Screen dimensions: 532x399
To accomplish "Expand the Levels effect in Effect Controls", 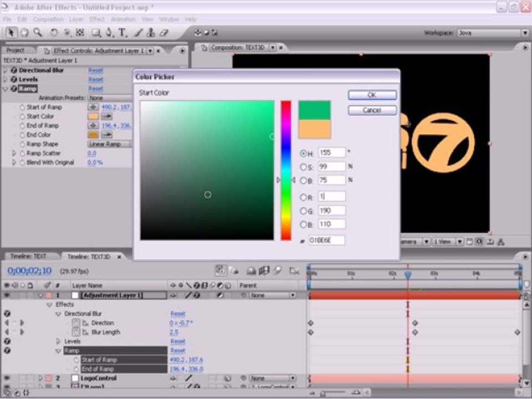I will point(5,79).
